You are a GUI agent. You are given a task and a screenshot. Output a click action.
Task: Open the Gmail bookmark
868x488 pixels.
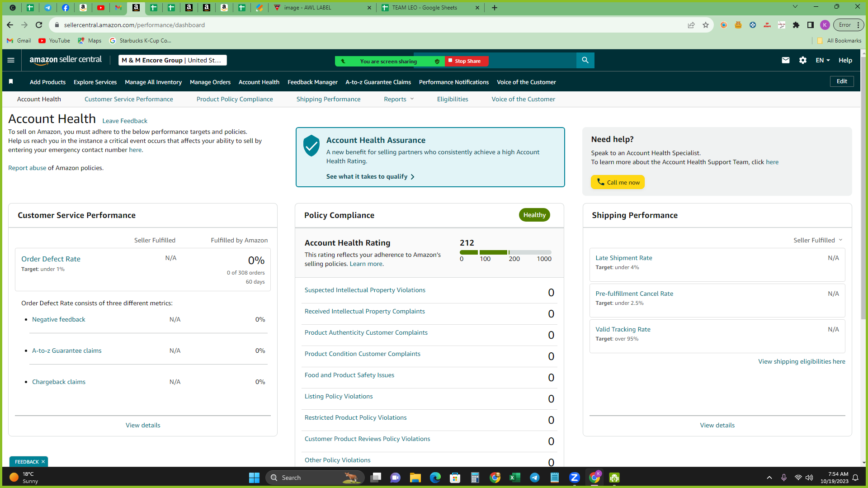[x=19, y=41]
